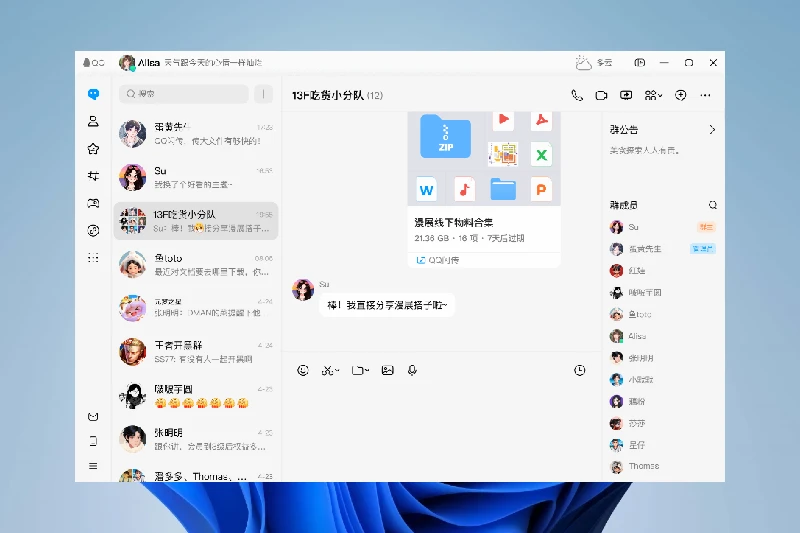Image resolution: width=800 pixels, height=533 pixels.
Task: Open the more apps grid icon
Action: coord(93,258)
